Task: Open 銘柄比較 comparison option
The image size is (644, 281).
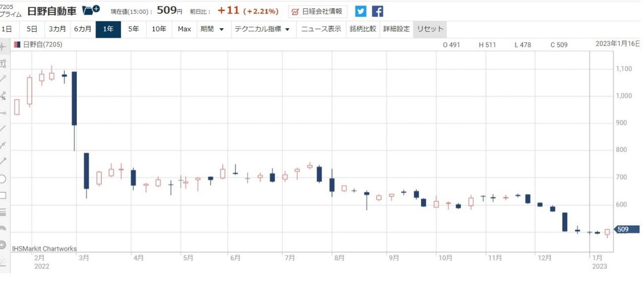Action: (362, 29)
